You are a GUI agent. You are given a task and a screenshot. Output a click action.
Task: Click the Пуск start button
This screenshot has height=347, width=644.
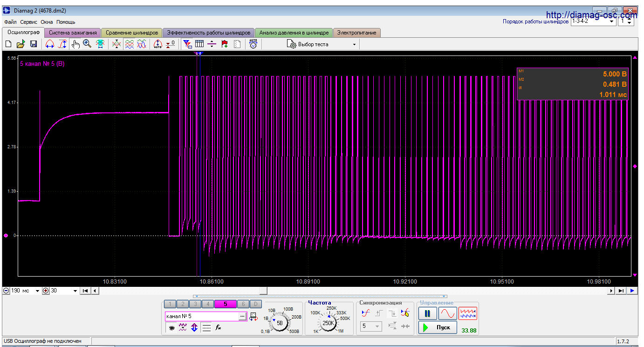tap(437, 327)
